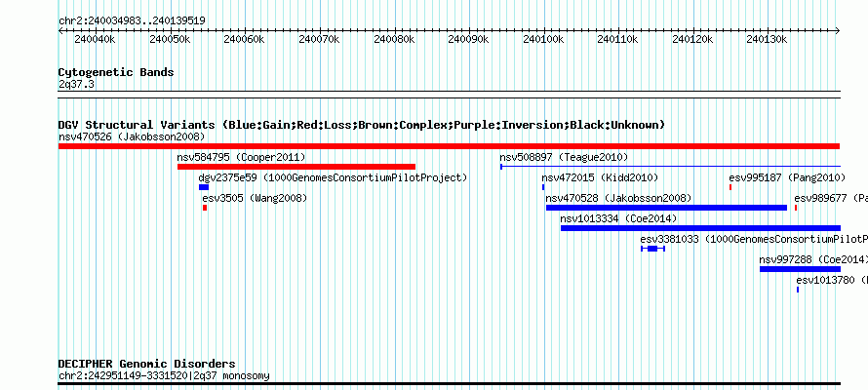The height and width of the screenshot is (390, 868).
Task: Click the 240080k ruler position
Action: 394,39
